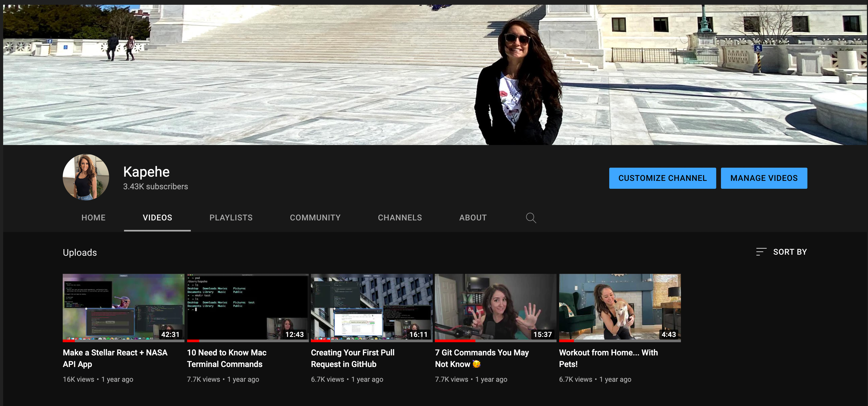Image resolution: width=868 pixels, height=406 pixels.
Task: Open the Playlists tab
Action: [231, 218]
